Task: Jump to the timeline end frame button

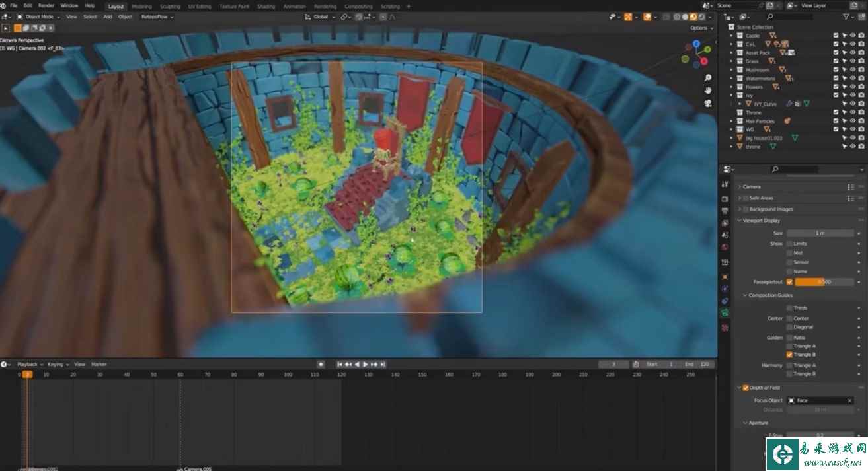Action: (x=383, y=364)
